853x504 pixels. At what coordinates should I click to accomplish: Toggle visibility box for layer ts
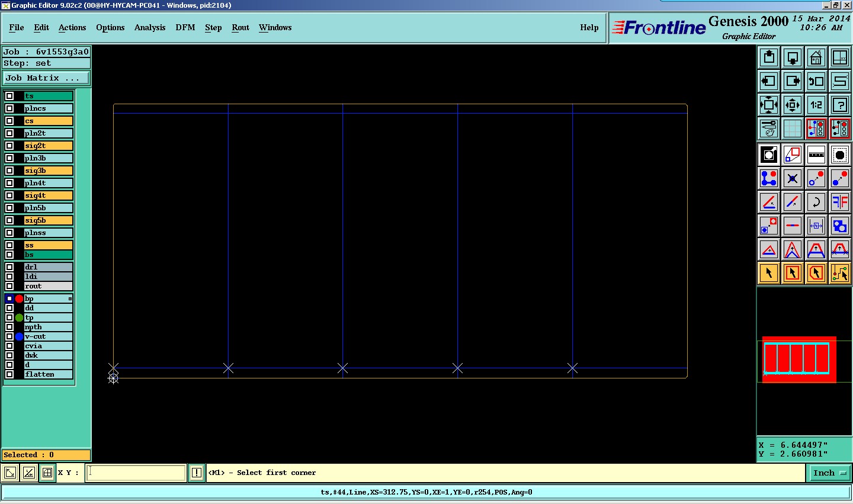coord(9,96)
